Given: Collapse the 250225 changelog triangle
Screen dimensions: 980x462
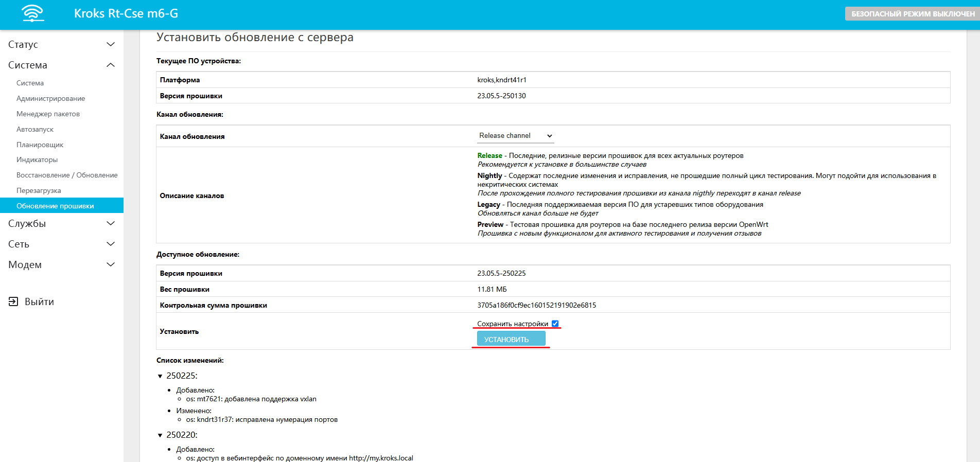Looking at the screenshot, I should pyautogui.click(x=160, y=376).
